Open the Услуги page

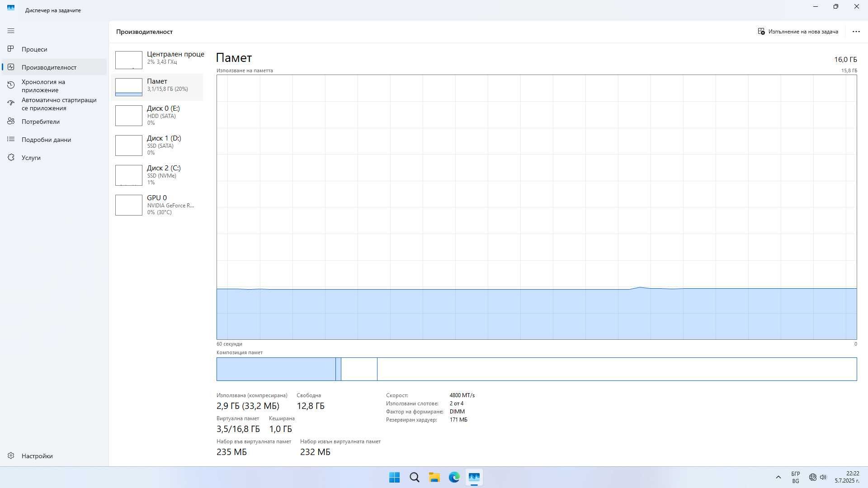(x=54, y=157)
